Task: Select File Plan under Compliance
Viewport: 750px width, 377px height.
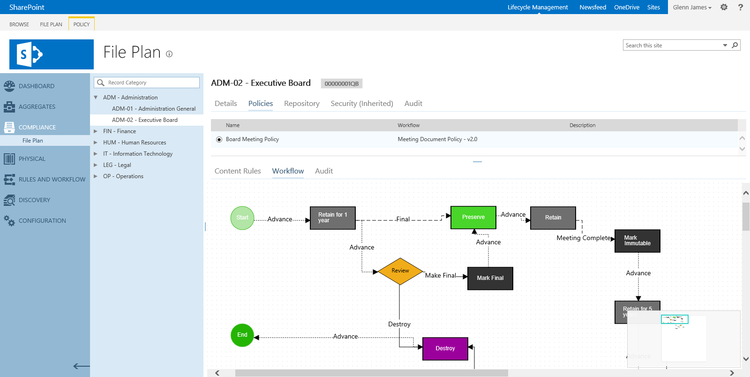Action: (x=33, y=141)
